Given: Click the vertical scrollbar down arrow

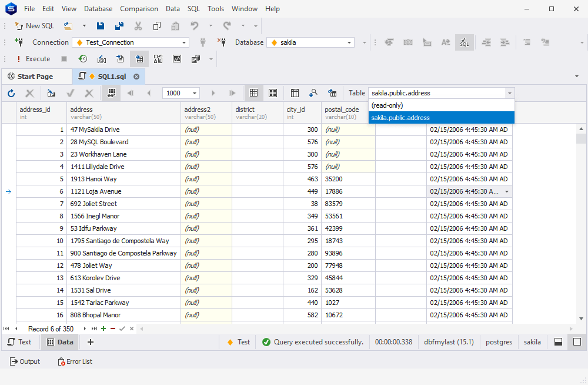Looking at the screenshot, I should point(582,319).
